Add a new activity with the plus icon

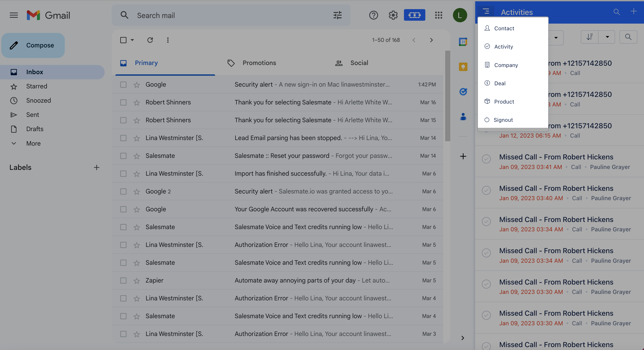634,11
